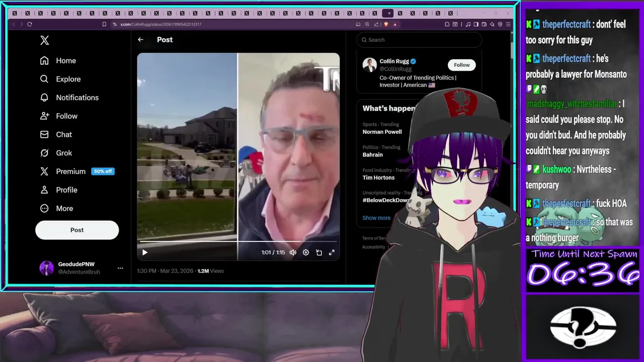Click the address bar URL

tap(160, 24)
